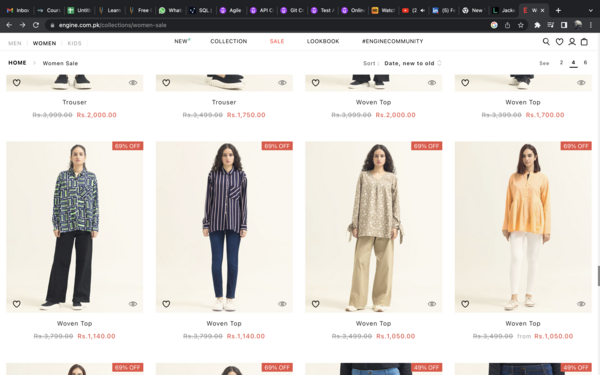Open the shopping bag icon

pyautogui.click(x=584, y=41)
